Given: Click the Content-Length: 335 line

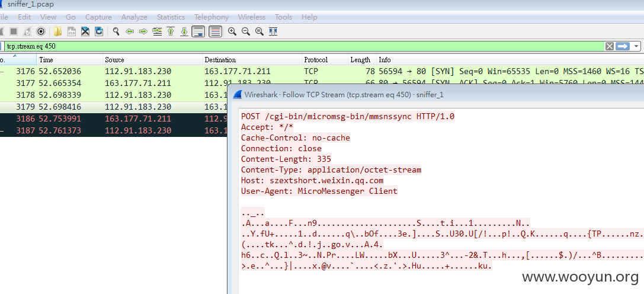Looking at the screenshot, I should (286, 159).
